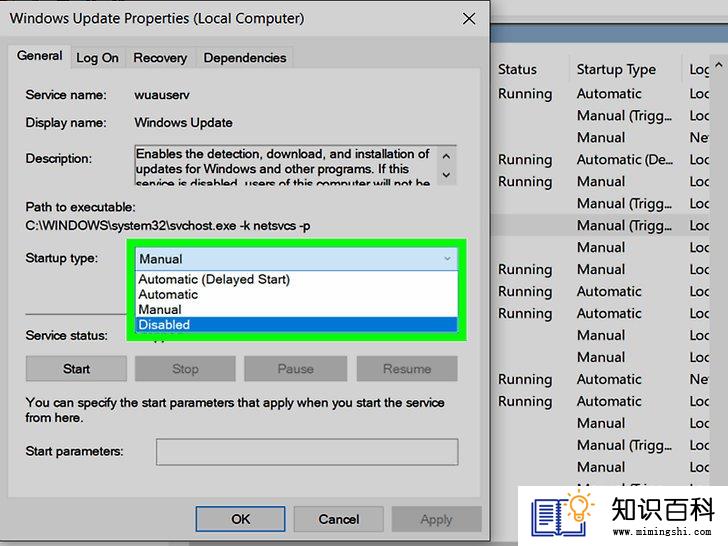Open the Recovery tab
This screenshot has width=728, height=546.
[x=160, y=58]
